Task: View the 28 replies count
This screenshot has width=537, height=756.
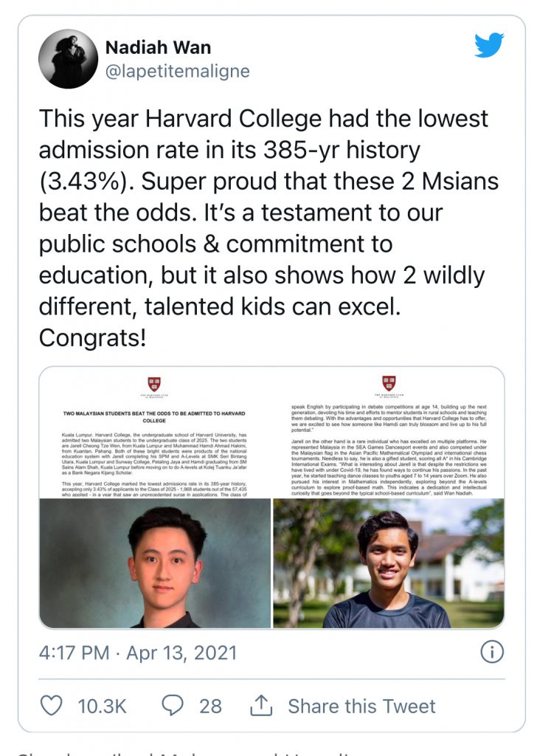Action: (x=210, y=706)
